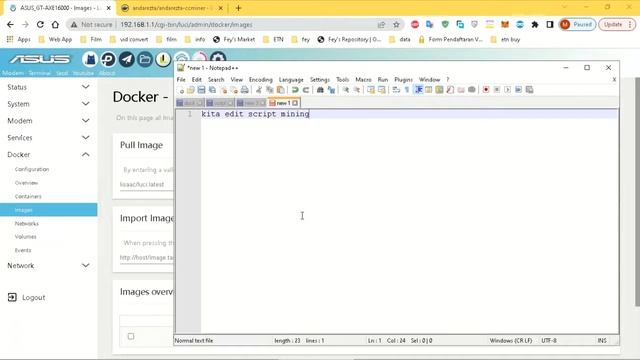Click the text line 'kita edit script mining'
Image resolution: width=640 pixels, height=360 pixels.
(256, 114)
